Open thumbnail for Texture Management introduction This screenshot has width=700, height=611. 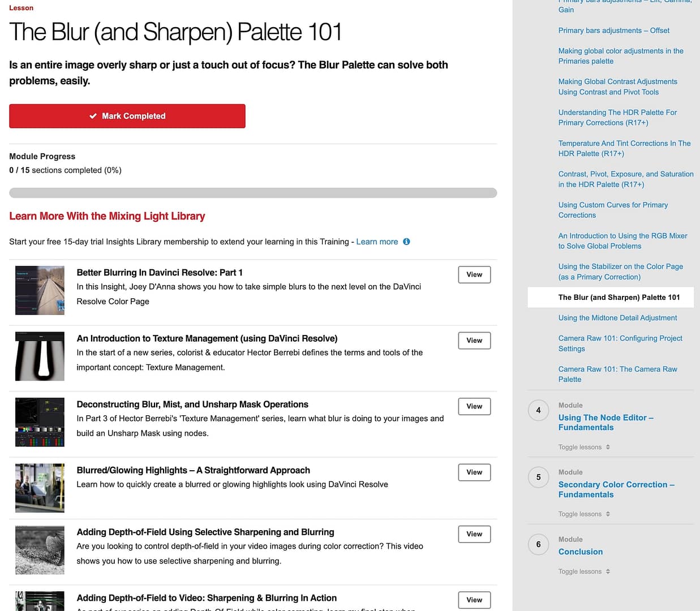pyautogui.click(x=40, y=356)
